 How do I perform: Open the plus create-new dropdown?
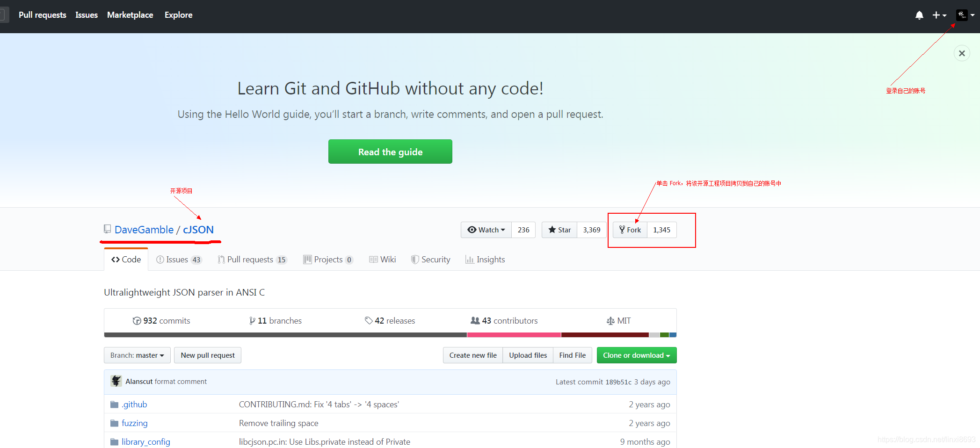pos(939,15)
